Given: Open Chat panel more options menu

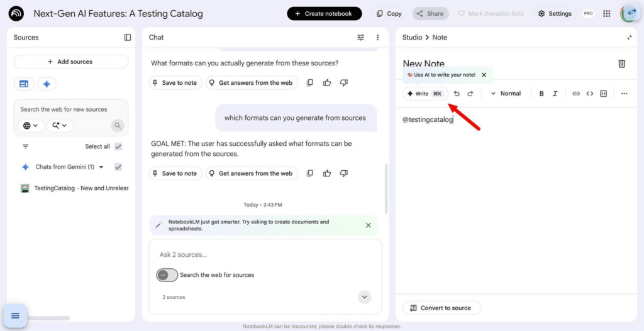Looking at the screenshot, I should click(x=378, y=37).
